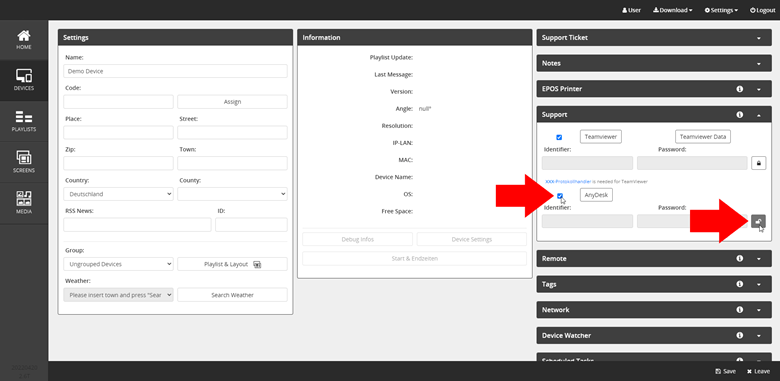Click the Name input field
The width and height of the screenshot is (780, 381).
175,71
